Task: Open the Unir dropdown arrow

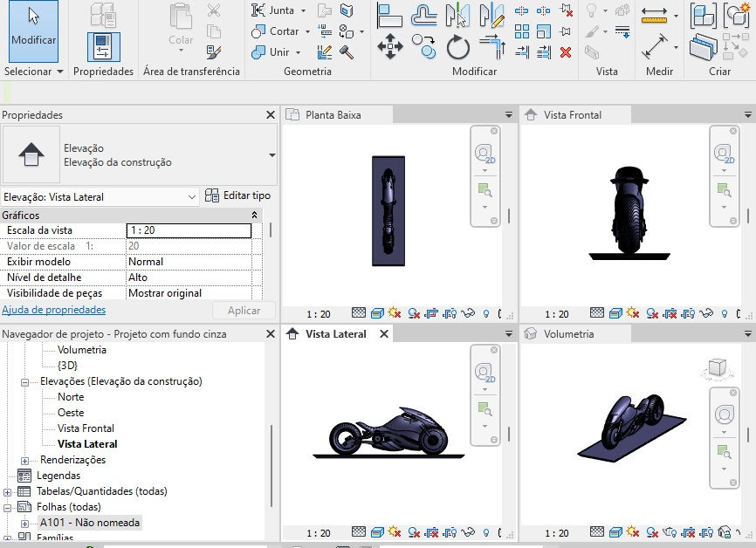Action: 298,52
